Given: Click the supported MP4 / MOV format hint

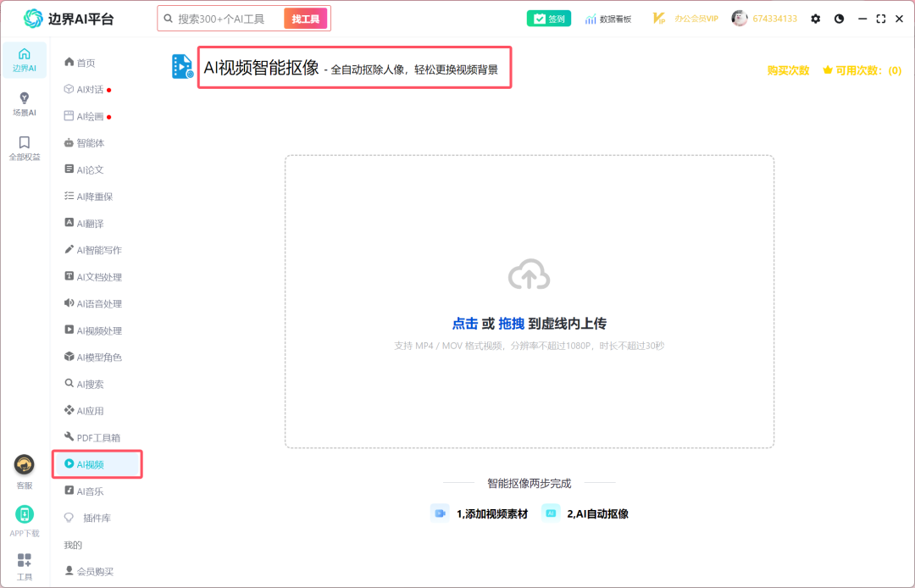Looking at the screenshot, I should pos(529,346).
